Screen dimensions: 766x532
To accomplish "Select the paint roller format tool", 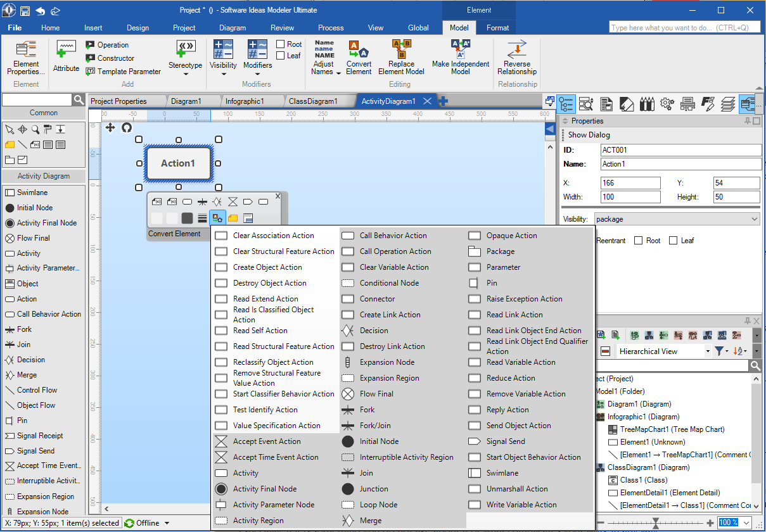I will (48, 129).
